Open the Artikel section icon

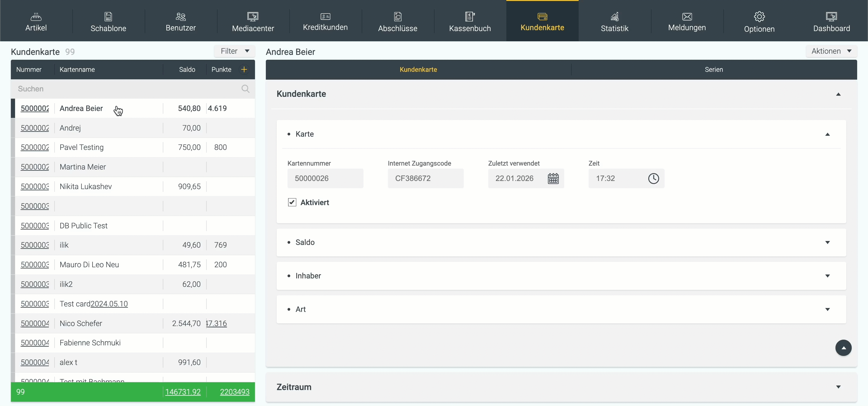(36, 16)
